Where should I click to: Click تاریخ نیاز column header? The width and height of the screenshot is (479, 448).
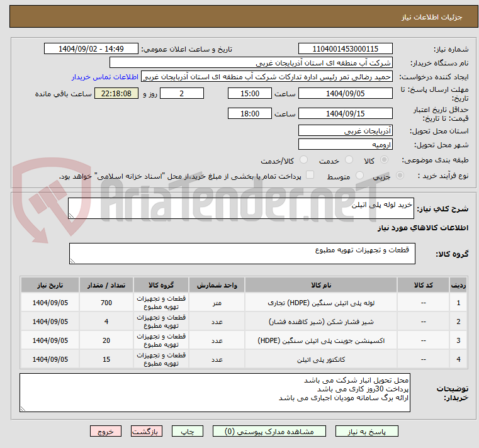[x=50, y=285]
